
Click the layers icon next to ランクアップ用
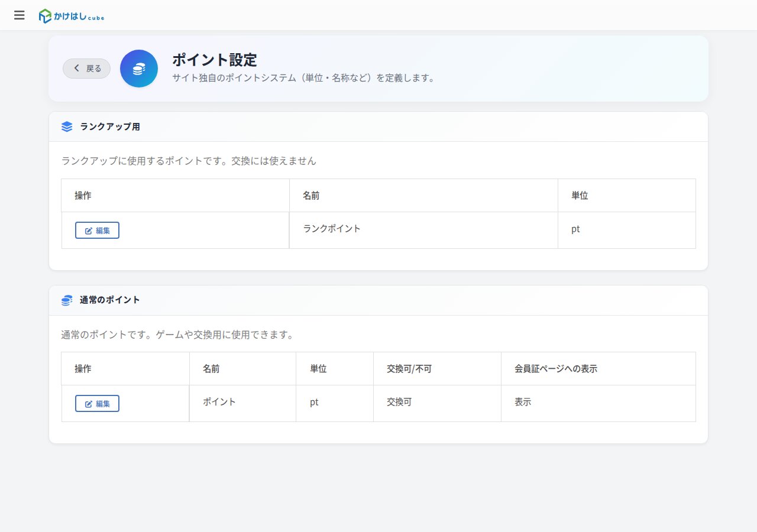coord(67,126)
